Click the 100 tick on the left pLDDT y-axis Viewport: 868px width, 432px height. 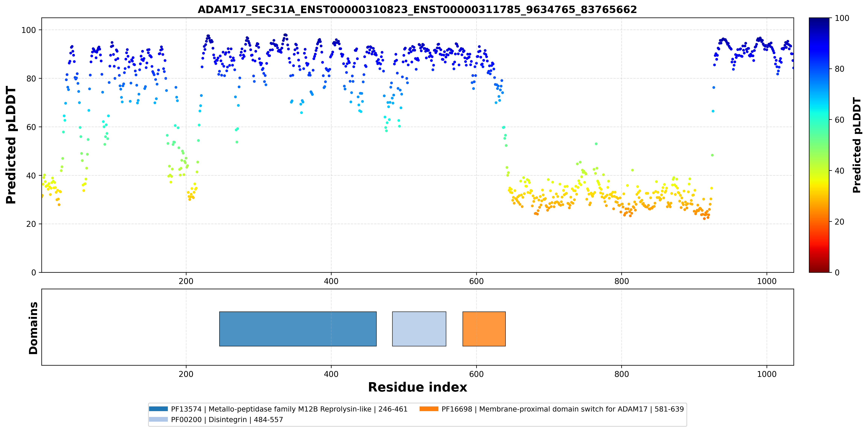pos(29,30)
